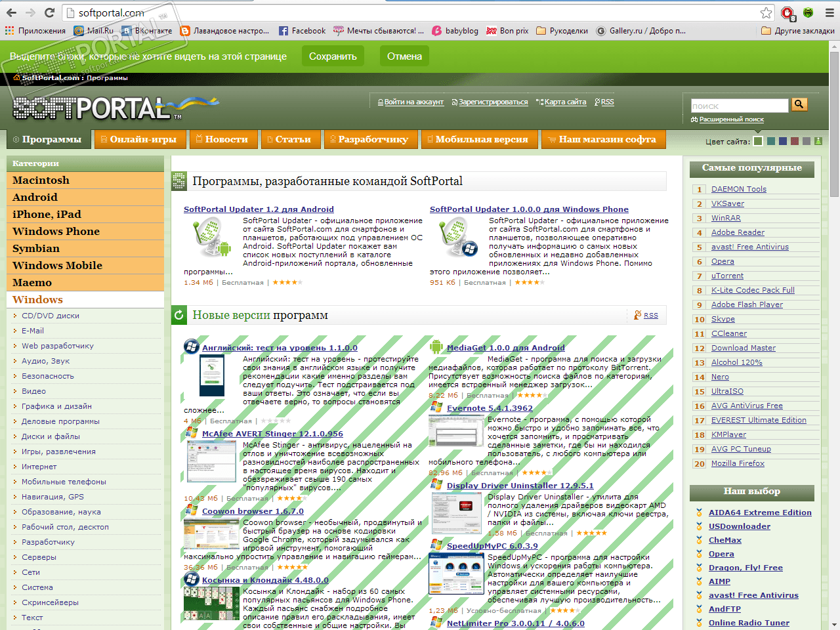Select the blue site color swatch
This screenshot has width=840, height=630.
(783, 141)
